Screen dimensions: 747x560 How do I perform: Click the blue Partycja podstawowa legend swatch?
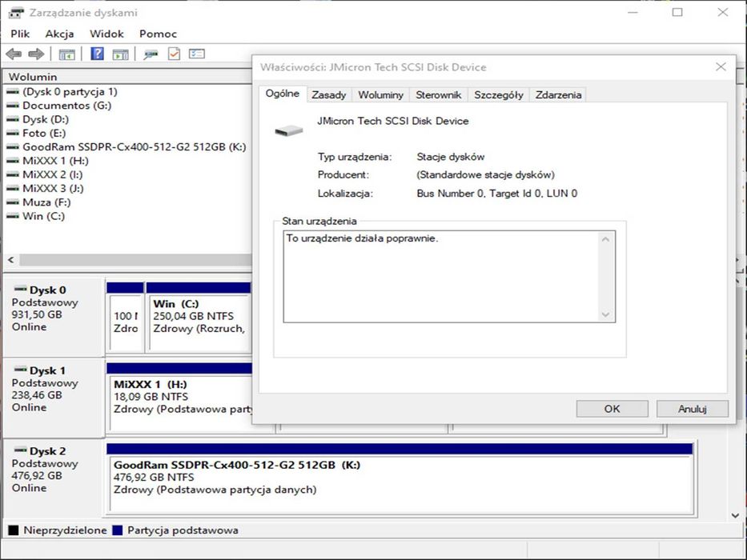pos(117,530)
